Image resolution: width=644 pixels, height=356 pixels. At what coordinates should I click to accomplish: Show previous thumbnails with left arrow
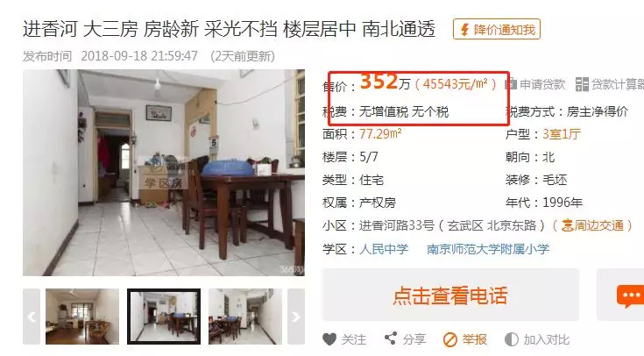[x=32, y=317]
